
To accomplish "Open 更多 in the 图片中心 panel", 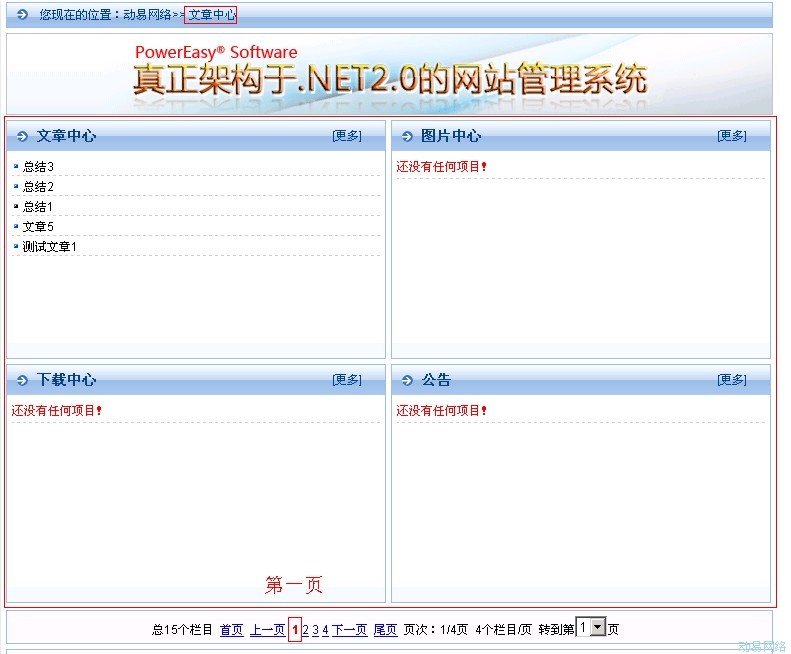I will click(x=732, y=136).
